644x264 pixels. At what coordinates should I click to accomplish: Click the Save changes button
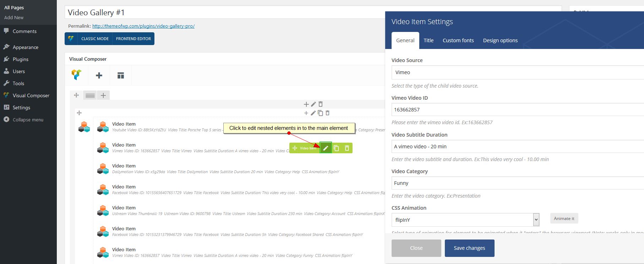click(x=469, y=248)
